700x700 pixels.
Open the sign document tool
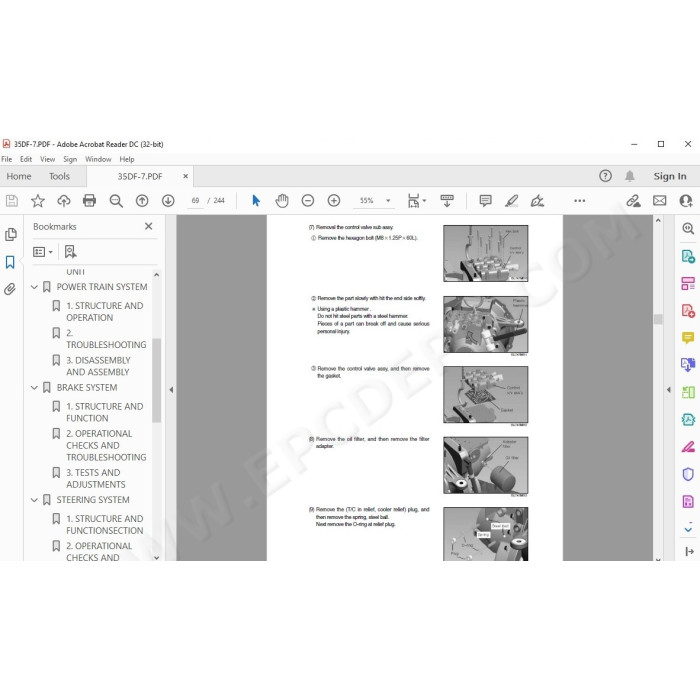[x=537, y=201]
